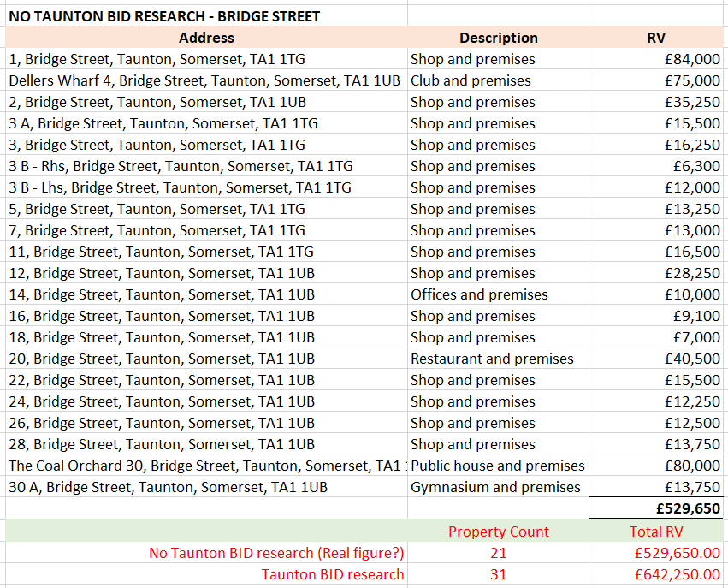Select the '5, Bridge Street' address cell
This screenshot has height=588, width=728.
207,209
